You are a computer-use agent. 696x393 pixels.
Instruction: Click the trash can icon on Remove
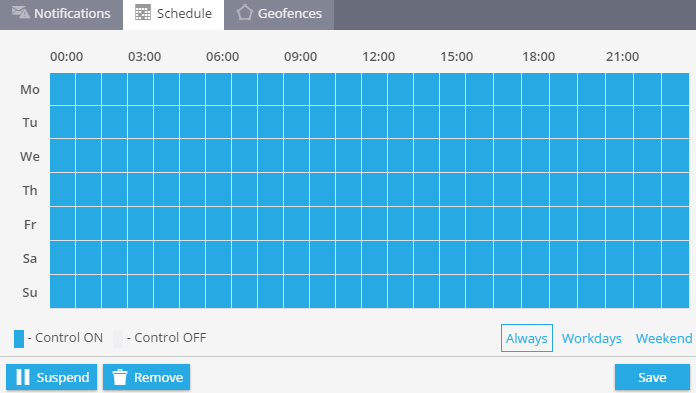click(x=120, y=377)
